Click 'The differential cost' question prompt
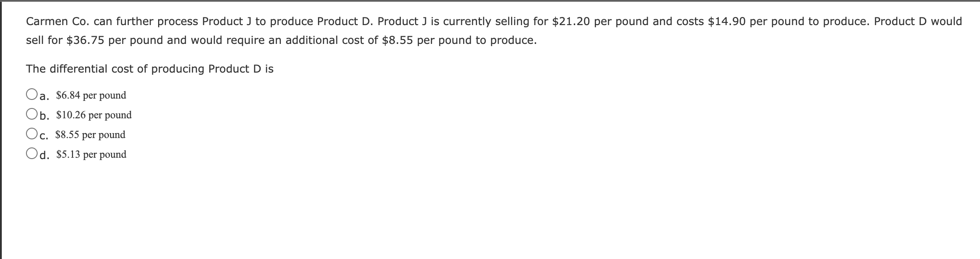The height and width of the screenshot is (259, 980). click(x=86, y=69)
